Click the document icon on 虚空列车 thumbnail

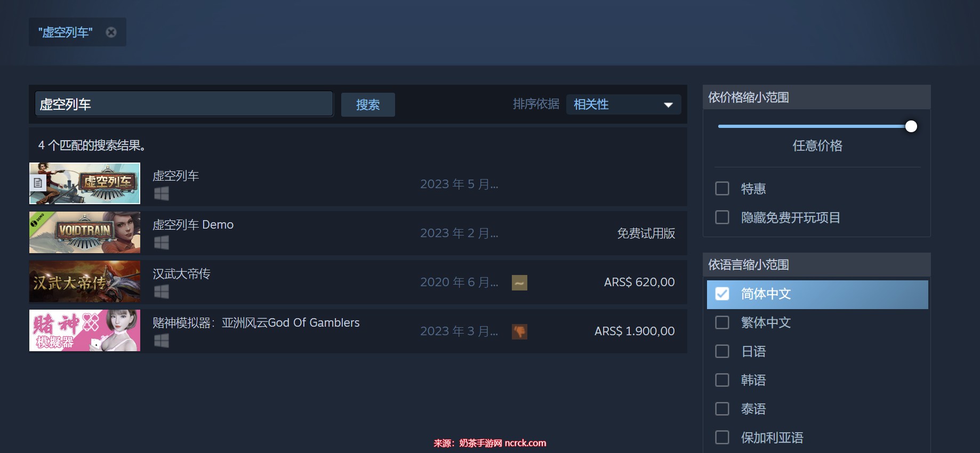point(38,183)
